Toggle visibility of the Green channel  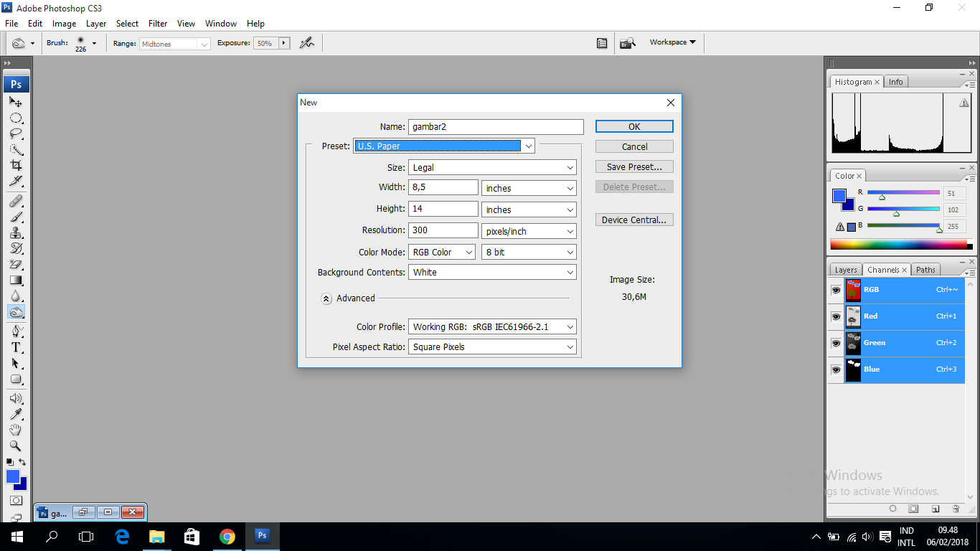(836, 343)
